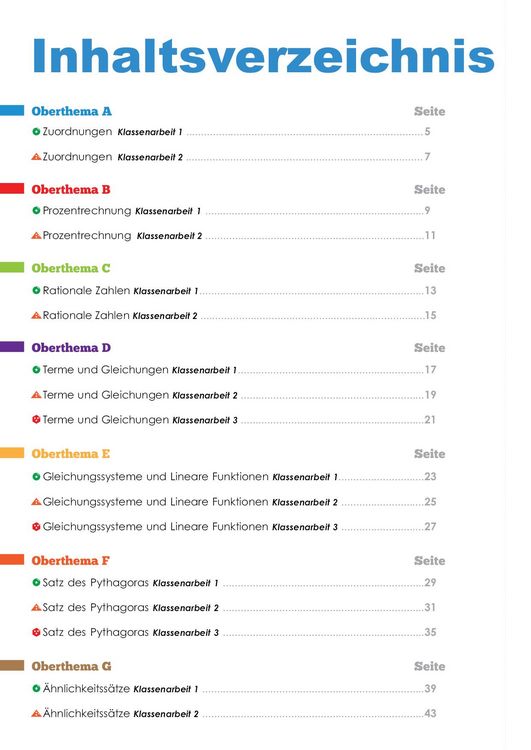
Task: Click red hexagon icon beside Gleichungssysteme Klassenarbeit 3
Action: 36,527
